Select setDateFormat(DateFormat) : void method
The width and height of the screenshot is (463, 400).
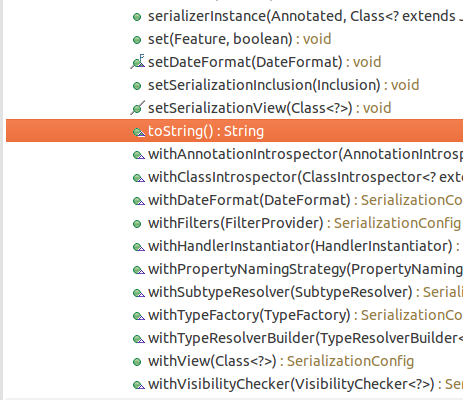pyautogui.click(x=265, y=62)
